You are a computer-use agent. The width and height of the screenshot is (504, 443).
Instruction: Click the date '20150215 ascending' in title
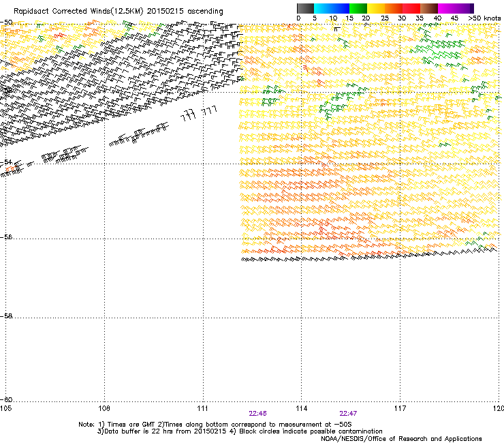[185, 12]
